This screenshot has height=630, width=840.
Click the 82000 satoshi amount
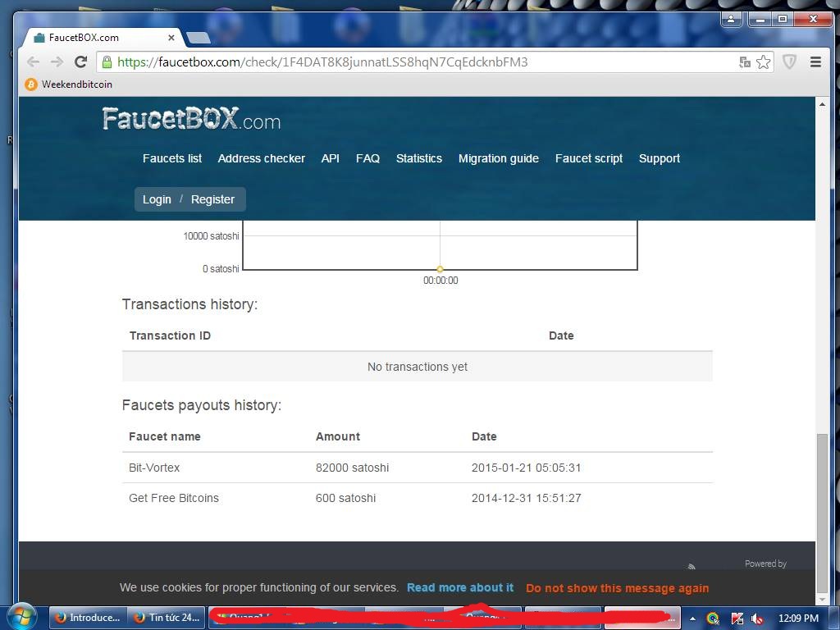tap(352, 468)
